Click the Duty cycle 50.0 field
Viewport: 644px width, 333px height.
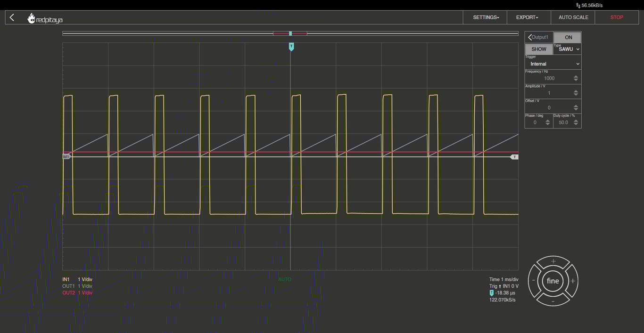pyautogui.click(x=563, y=122)
